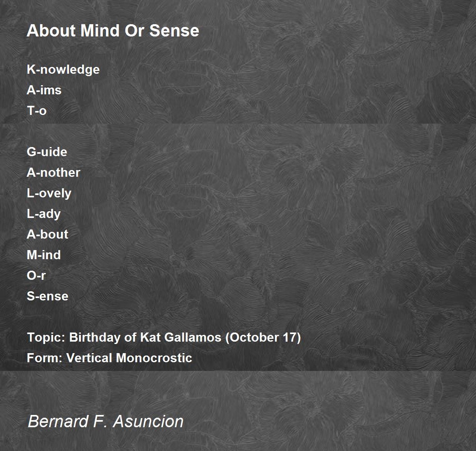Click the Topic line about Kat Gallamos birthday

pos(164,337)
